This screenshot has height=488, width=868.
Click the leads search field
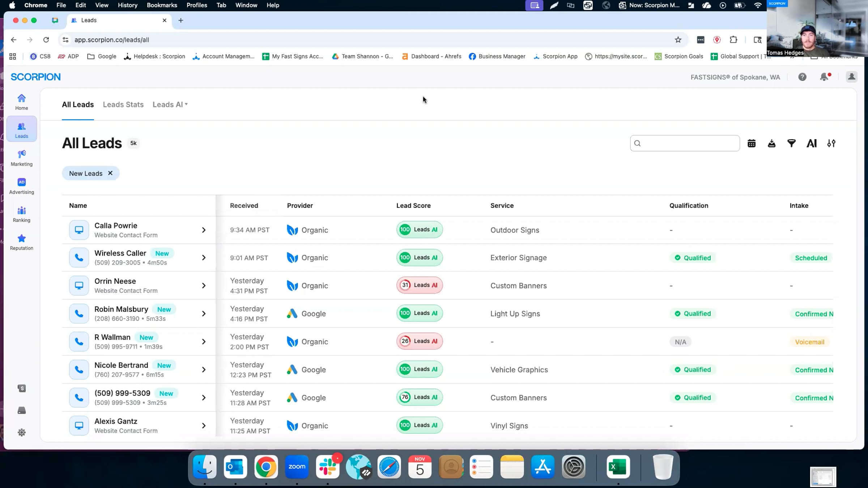pos(685,143)
